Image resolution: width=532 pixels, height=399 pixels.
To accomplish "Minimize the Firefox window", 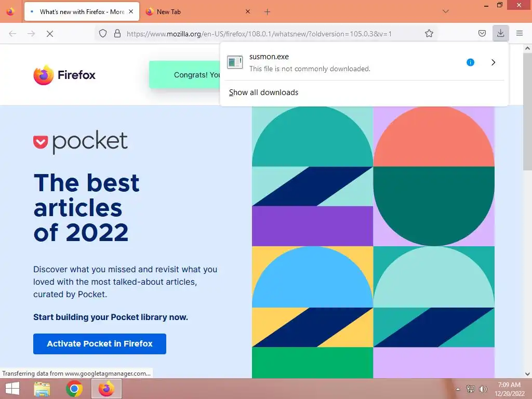I will click(486, 5).
